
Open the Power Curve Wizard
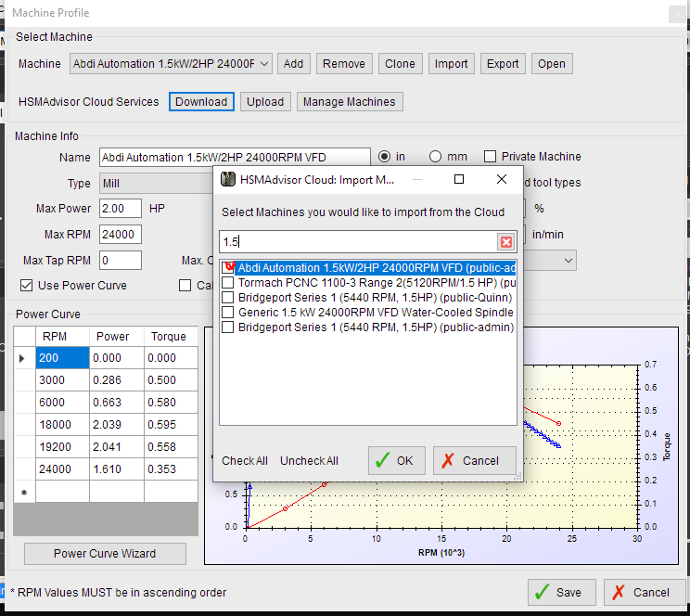[x=105, y=554]
